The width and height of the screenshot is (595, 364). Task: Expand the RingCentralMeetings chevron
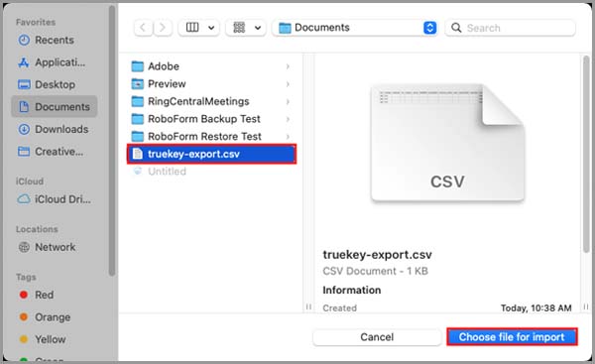(288, 101)
